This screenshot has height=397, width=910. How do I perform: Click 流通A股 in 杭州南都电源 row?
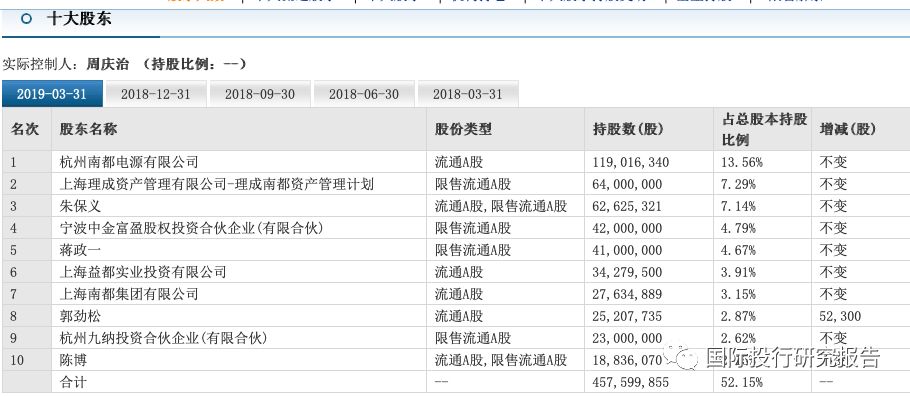click(x=459, y=162)
